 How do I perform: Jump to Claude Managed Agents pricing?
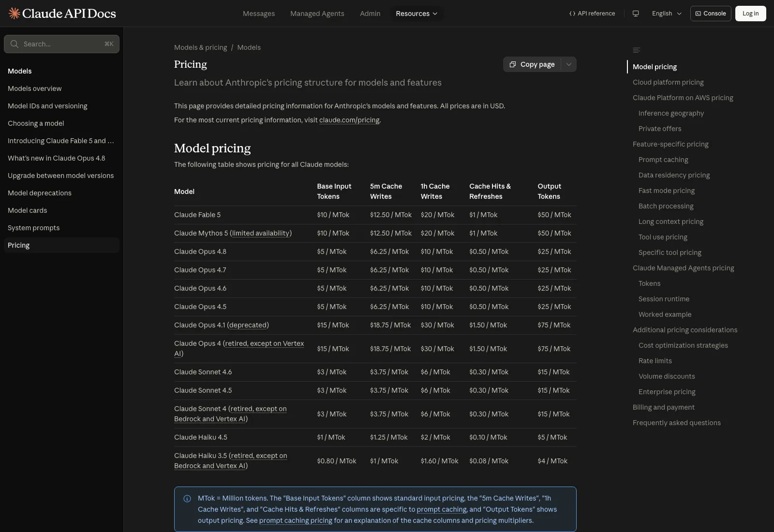pyautogui.click(x=684, y=268)
